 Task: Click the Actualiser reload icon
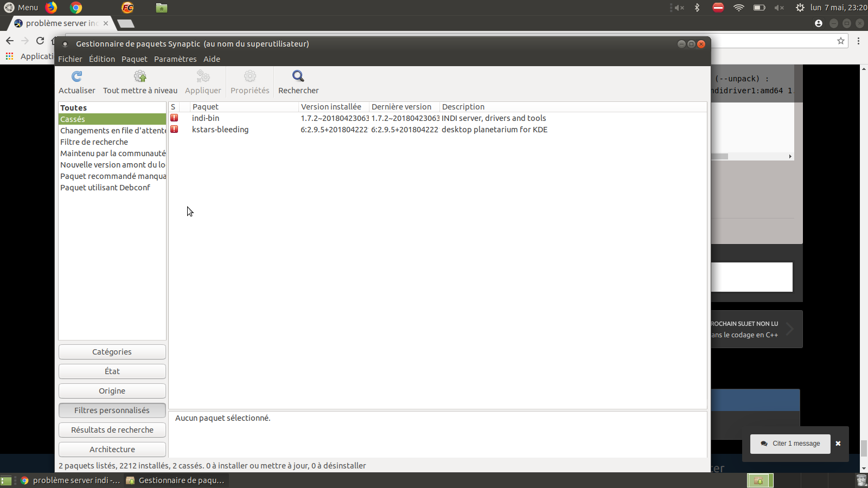[77, 76]
